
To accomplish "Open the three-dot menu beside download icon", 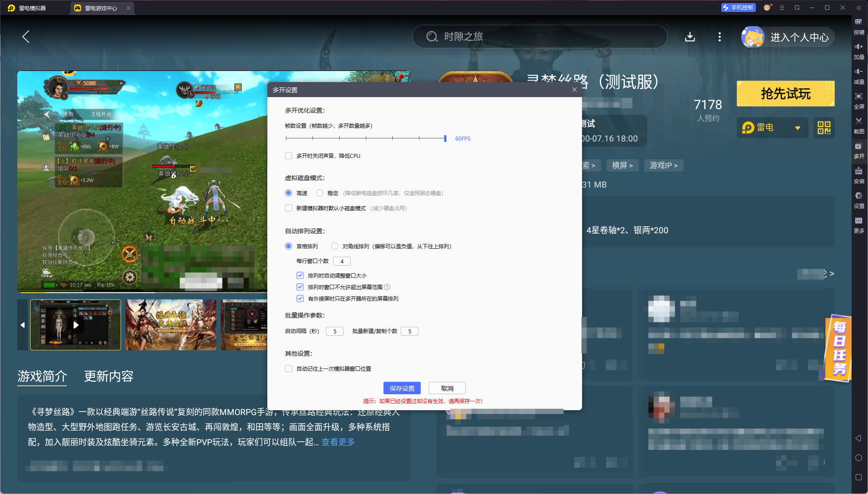I will coord(719,37).
